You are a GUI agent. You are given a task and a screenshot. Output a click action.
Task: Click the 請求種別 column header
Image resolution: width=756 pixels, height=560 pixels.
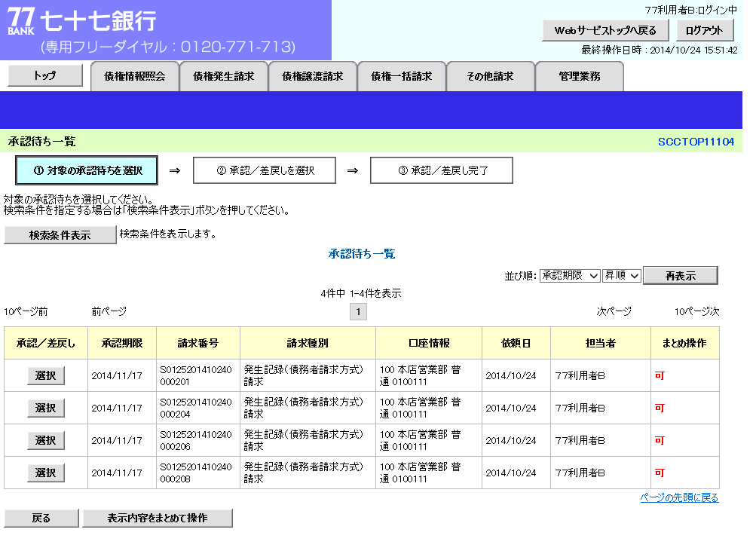click(x=308, y=343)
